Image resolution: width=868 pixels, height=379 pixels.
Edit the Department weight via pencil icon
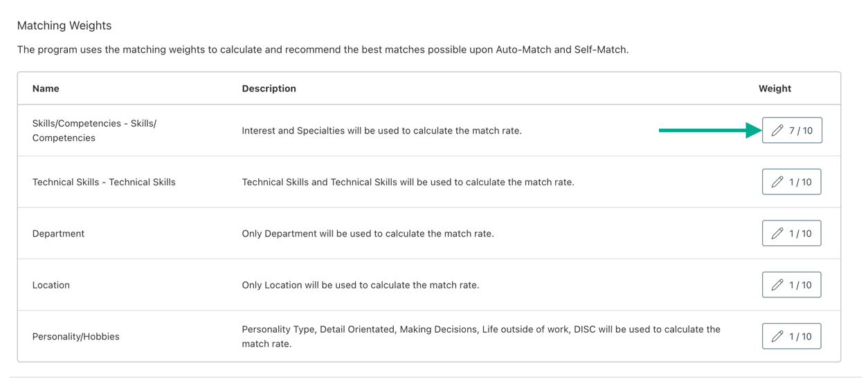pyautogui.click(x=777, y=234)
